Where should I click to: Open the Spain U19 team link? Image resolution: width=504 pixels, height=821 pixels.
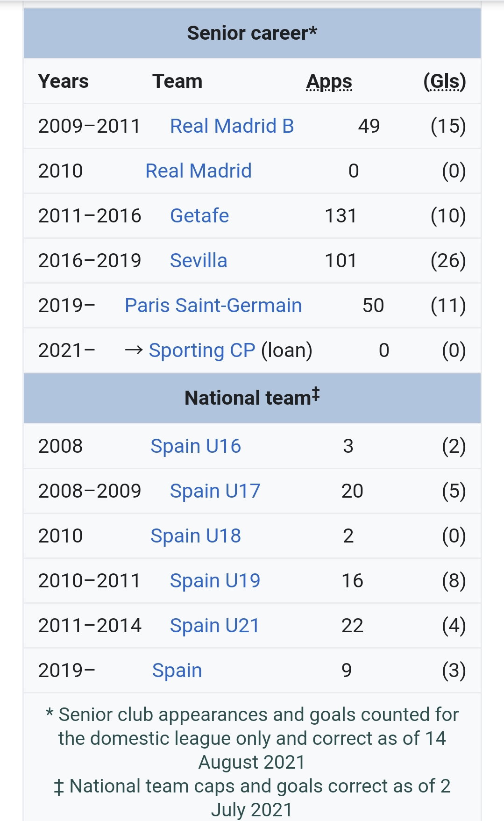215,581
